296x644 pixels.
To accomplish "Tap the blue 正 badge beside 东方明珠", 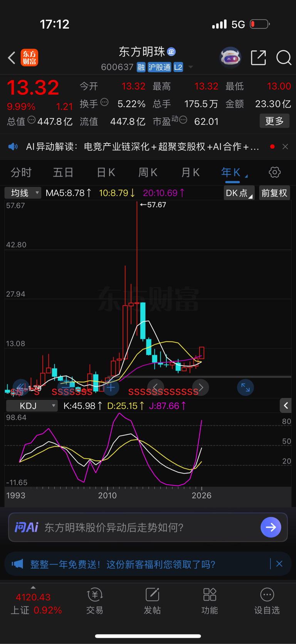I will click(x=172, y=51).
